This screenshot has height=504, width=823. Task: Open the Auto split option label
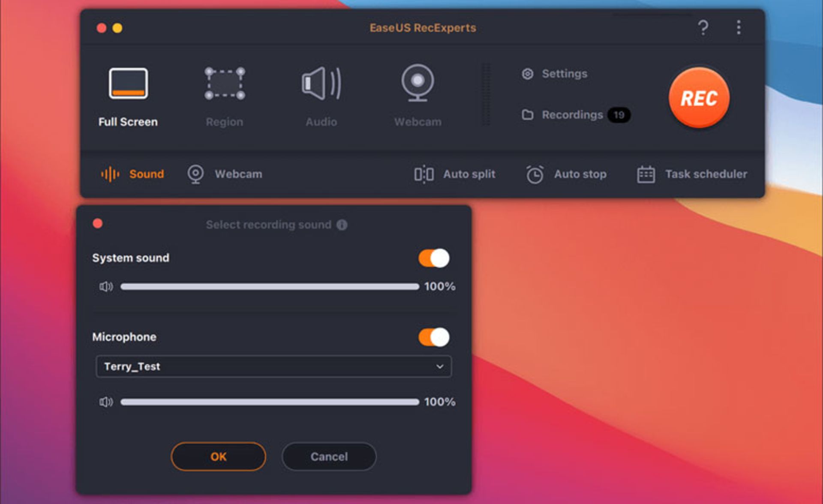pos(469,174)
